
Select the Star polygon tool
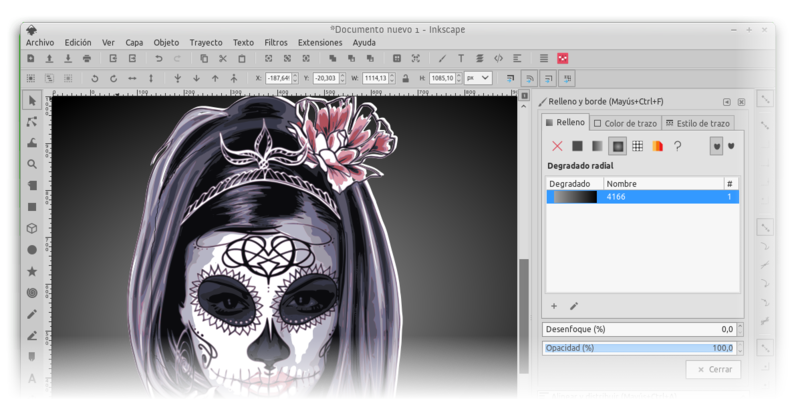[32, 271]
